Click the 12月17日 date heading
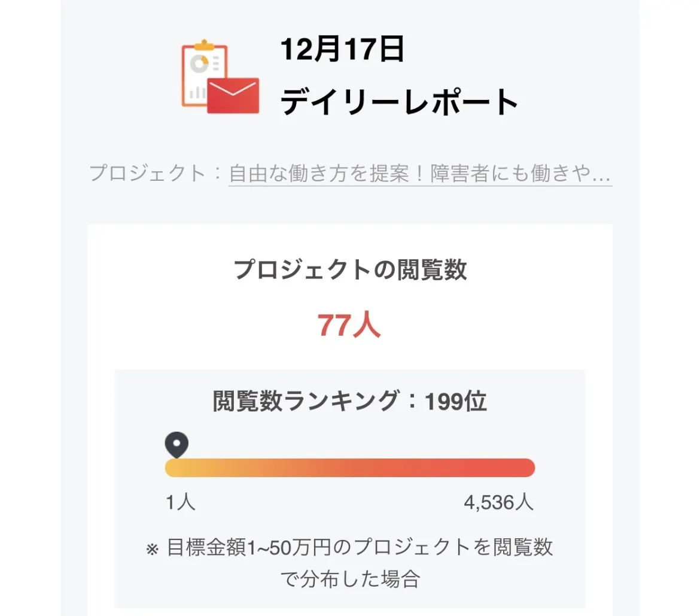 pos(342,50)
